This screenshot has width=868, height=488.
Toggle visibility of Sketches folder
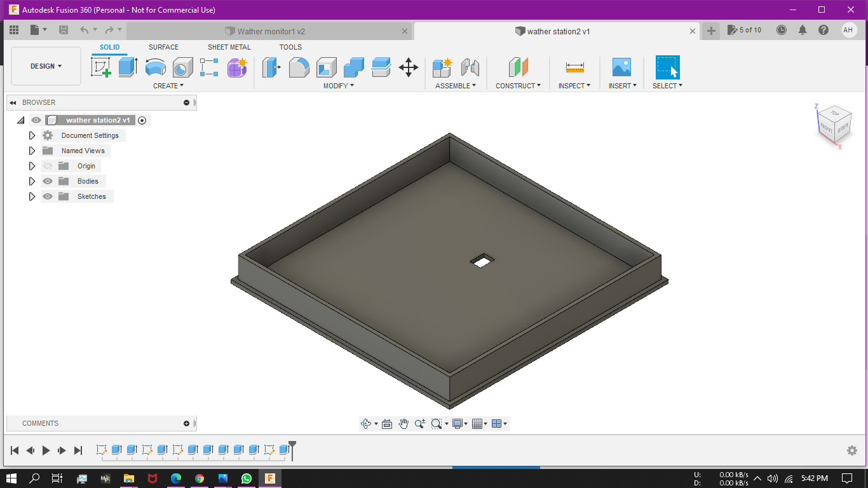48,196
